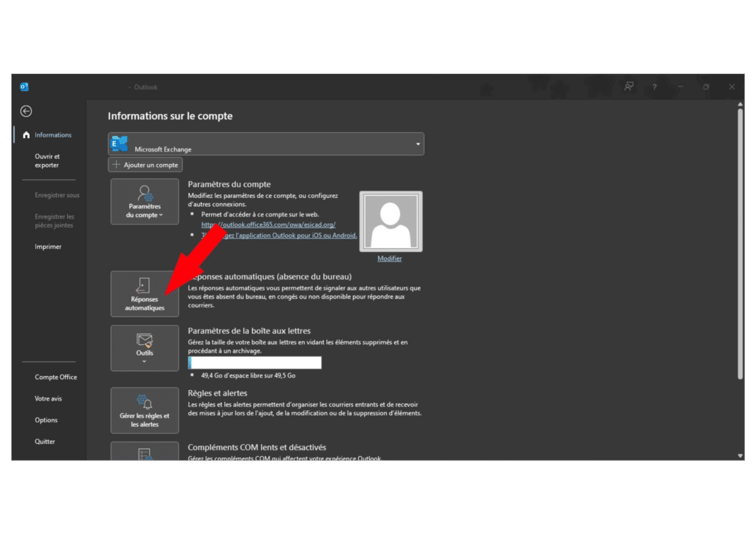This screenshot has height=535, width=756.
Task: Open Compte Office
Action: pos(55,378)
